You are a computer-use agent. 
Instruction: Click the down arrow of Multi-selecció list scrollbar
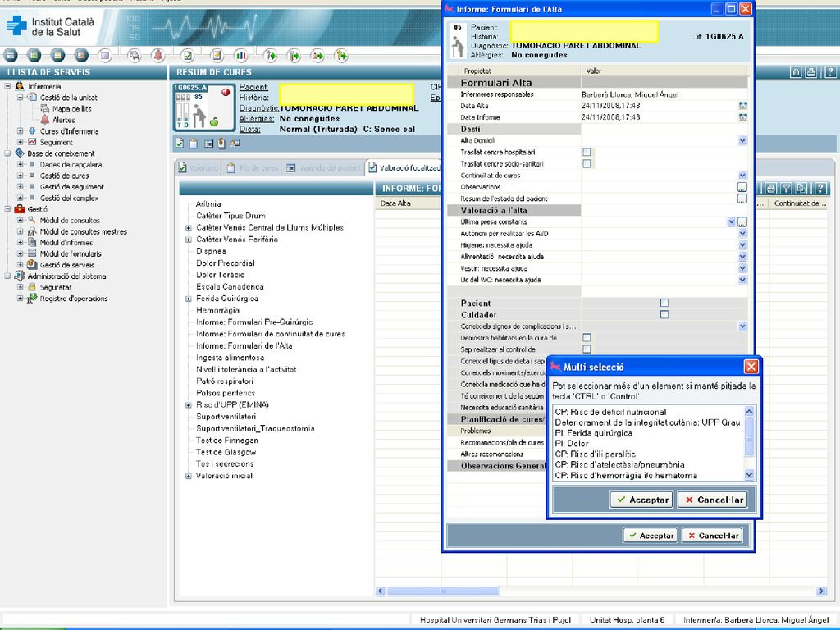pyautogui.click(x=750, y=475)
